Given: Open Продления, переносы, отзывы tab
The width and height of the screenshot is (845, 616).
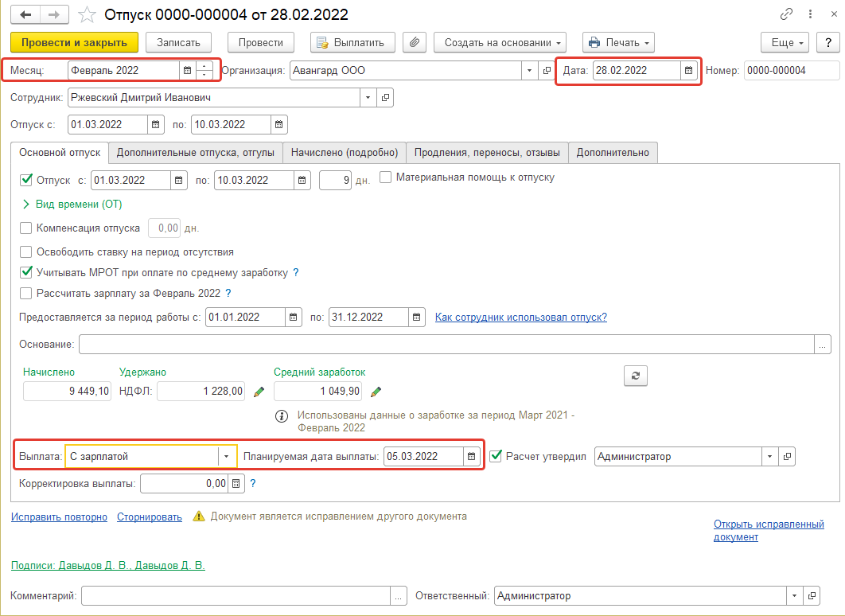Looking at the screenshot, I should 487,153.
